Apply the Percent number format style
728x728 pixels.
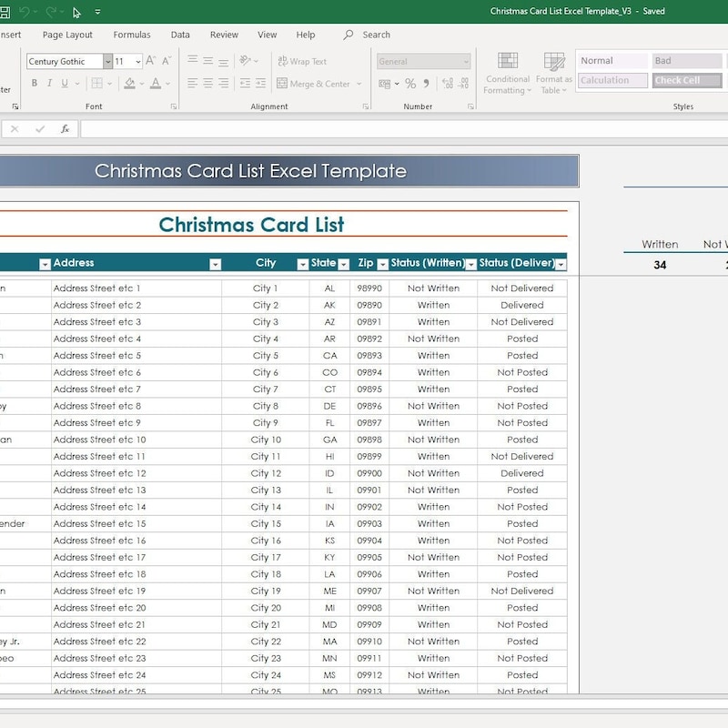pyautogui.click(x=409, y=84)
